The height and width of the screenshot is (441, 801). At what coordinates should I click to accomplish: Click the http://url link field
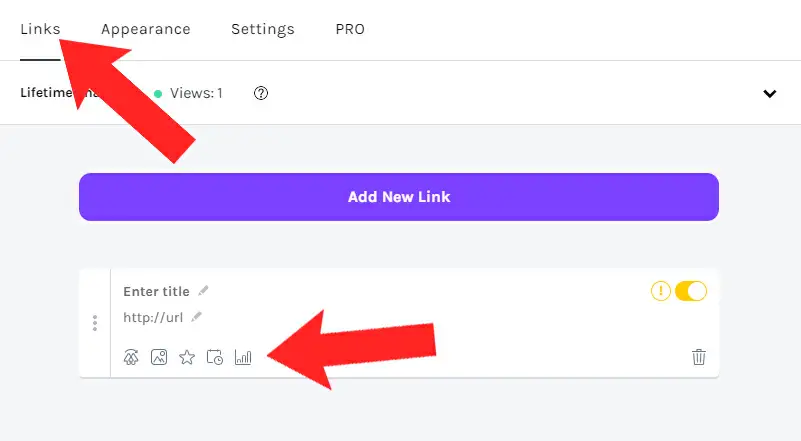tap(153, 318)
